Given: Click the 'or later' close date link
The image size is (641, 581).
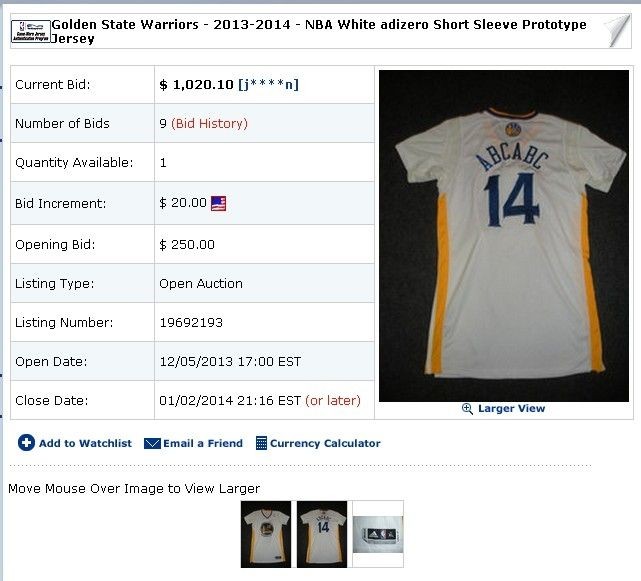Looking at the screenshot, I should (x=333, y=400).
